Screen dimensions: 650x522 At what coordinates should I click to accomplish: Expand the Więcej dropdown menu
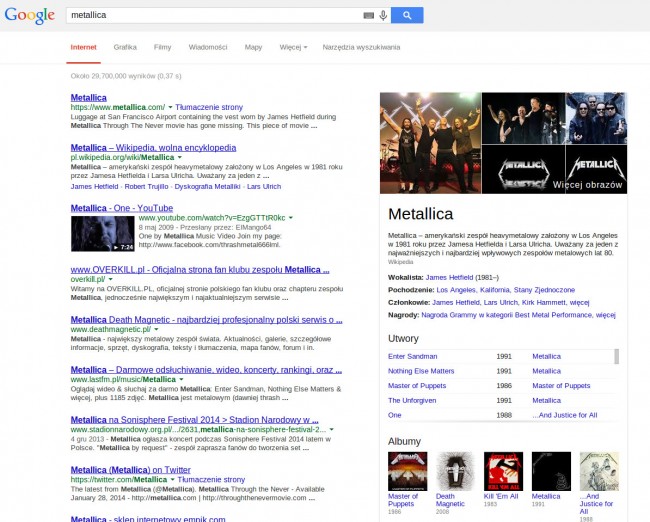coord(293,47)
